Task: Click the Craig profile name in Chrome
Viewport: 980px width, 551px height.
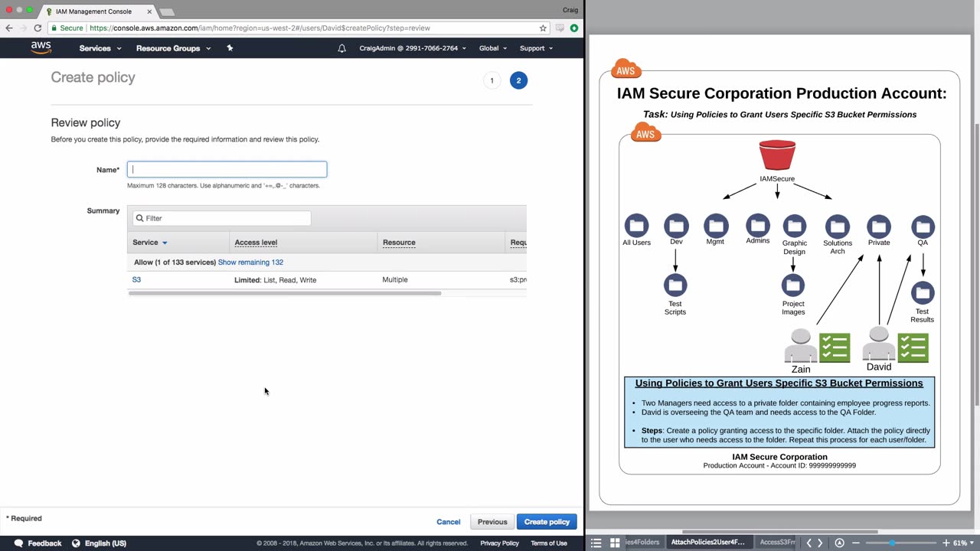Action: coord(570,10)
